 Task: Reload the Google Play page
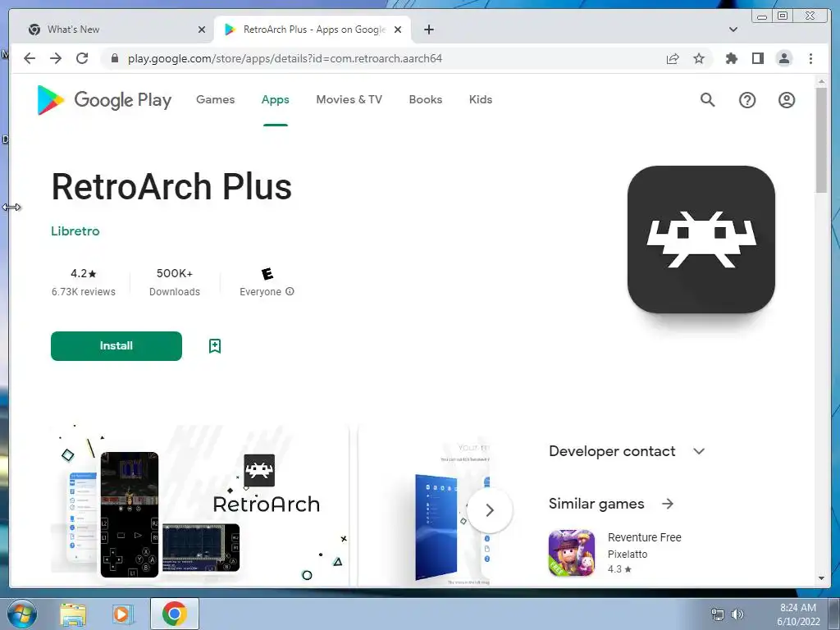82,58
